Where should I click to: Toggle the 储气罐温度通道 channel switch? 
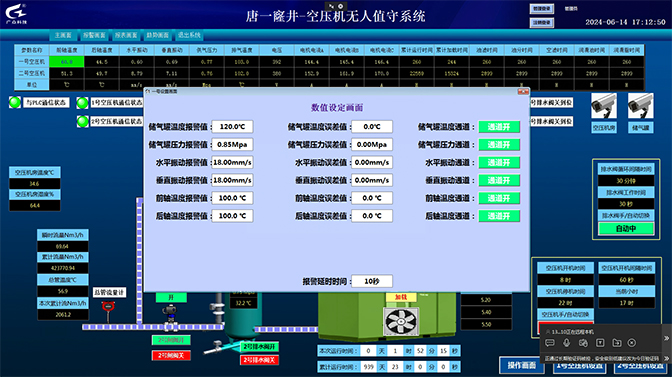[x=499, y=127]
